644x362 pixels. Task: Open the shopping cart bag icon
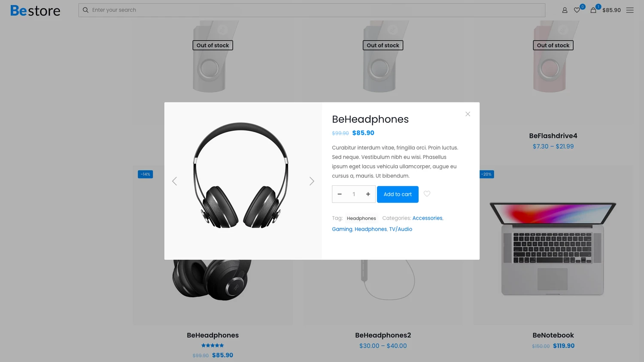coord(593,10)
